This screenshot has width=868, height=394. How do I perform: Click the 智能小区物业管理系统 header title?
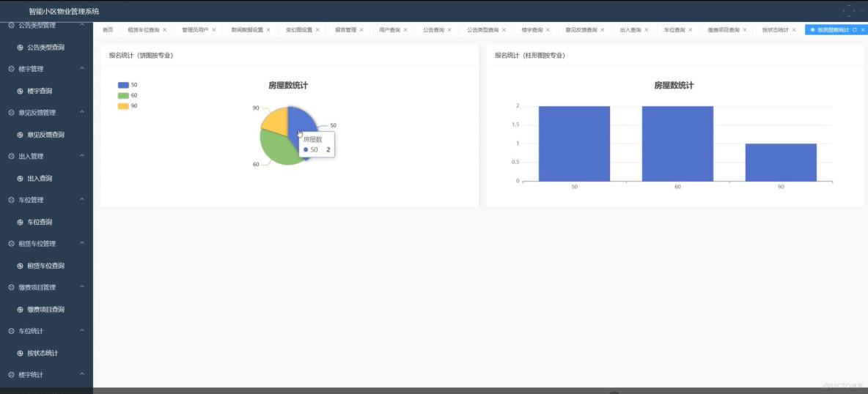(x=65, y=11)
